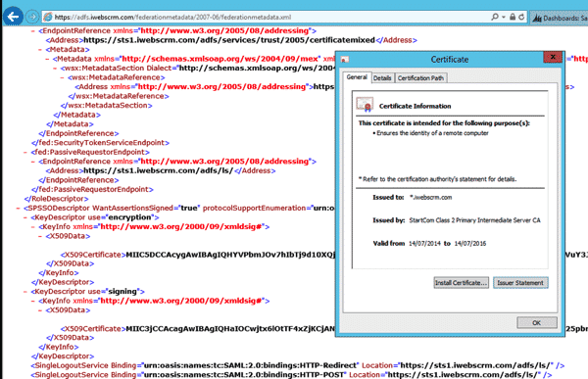Click the Issuer Statement button
Viewport: 588px width, 379px height.
[x=520, y=283]
